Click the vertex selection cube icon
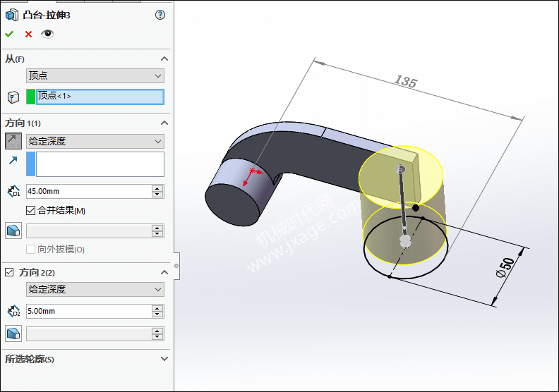 tap(13, 97)
